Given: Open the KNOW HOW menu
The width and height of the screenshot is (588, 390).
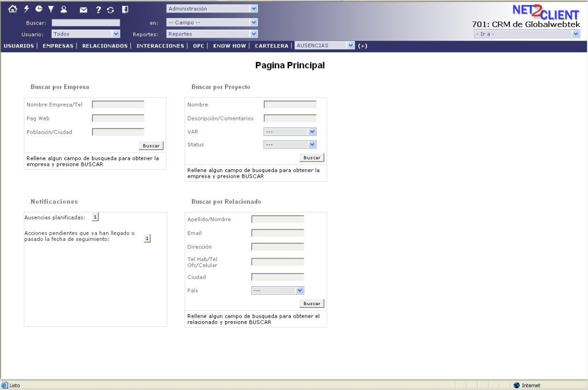Looking at the screenshot, I should coord(230,46).
